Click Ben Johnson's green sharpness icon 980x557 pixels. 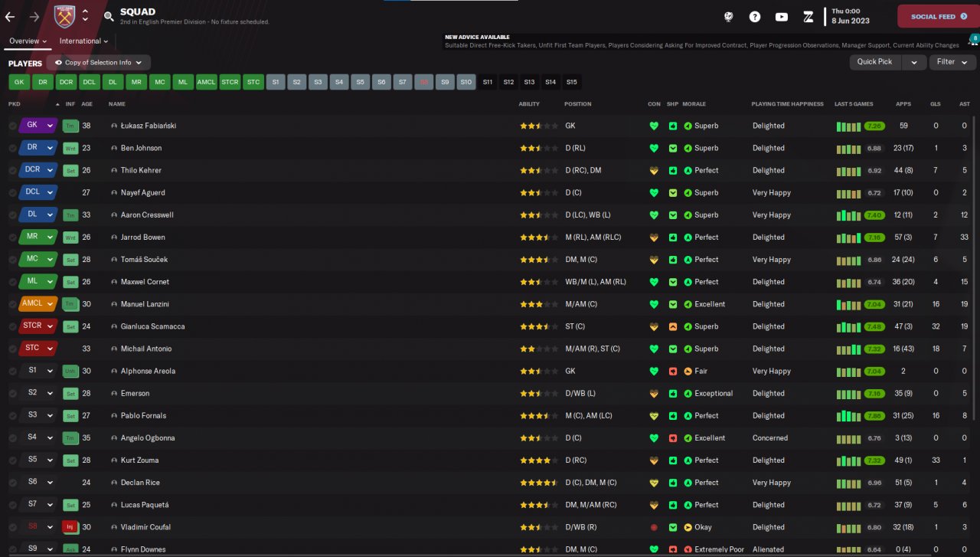pos(672,148)
